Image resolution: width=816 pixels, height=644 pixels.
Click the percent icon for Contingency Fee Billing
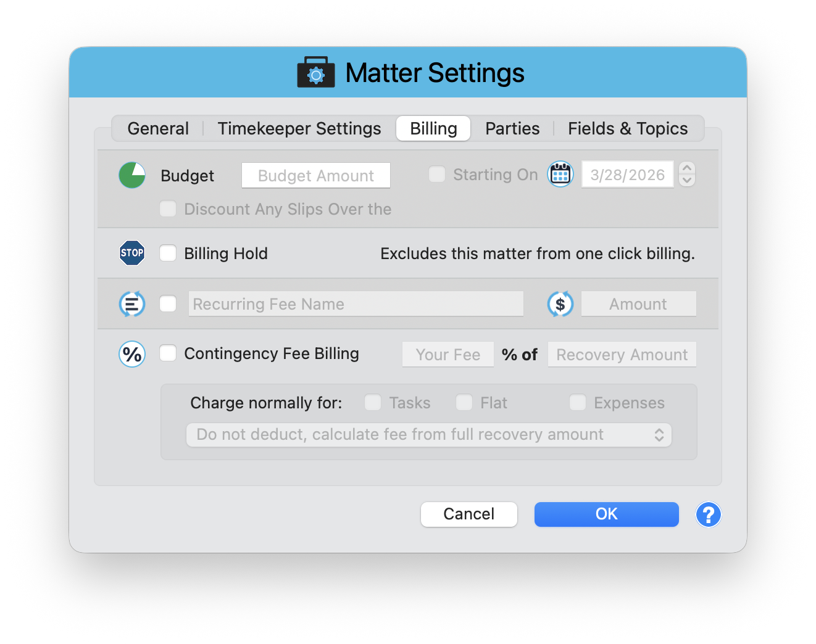tap(131, 354)
